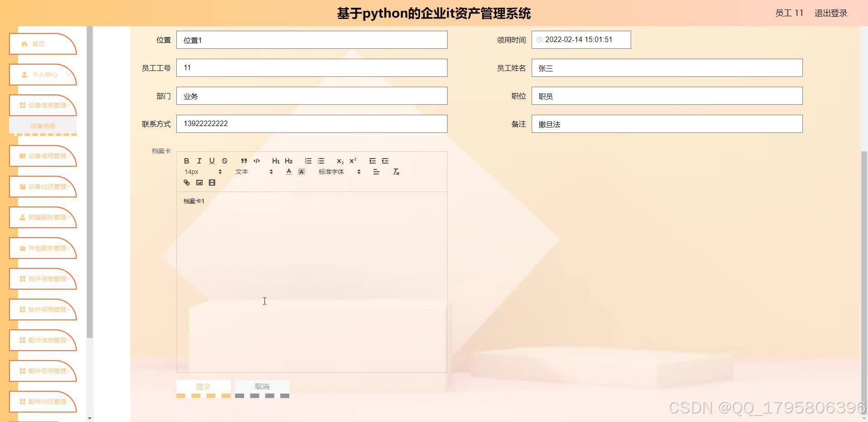Increase indent in editor
The image size is (868, 422).
tap(385, 161)
